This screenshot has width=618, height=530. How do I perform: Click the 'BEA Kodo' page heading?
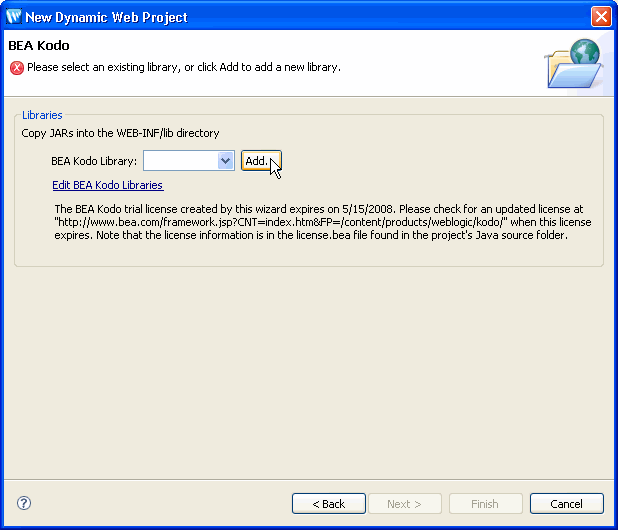click(x=39, y=46)
